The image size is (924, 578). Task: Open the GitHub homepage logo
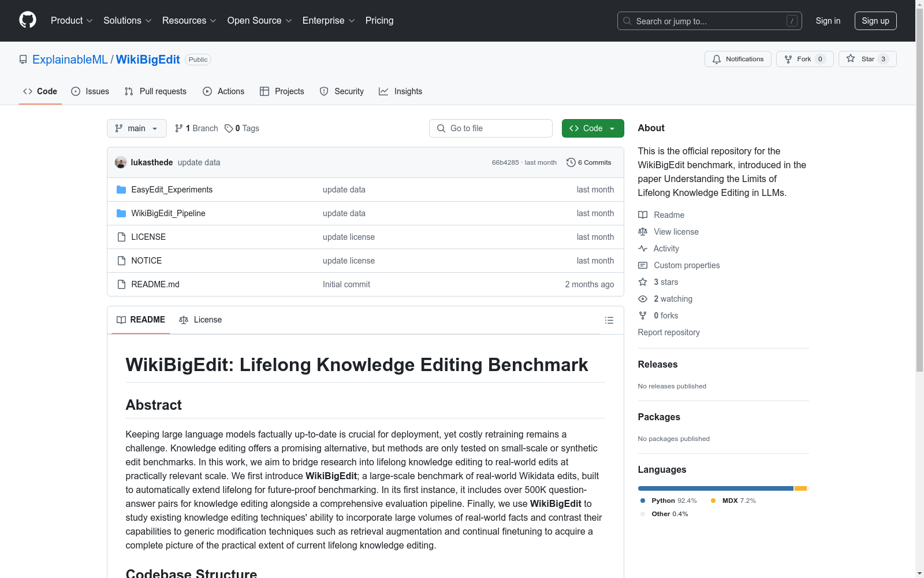(x=28, y=20)
